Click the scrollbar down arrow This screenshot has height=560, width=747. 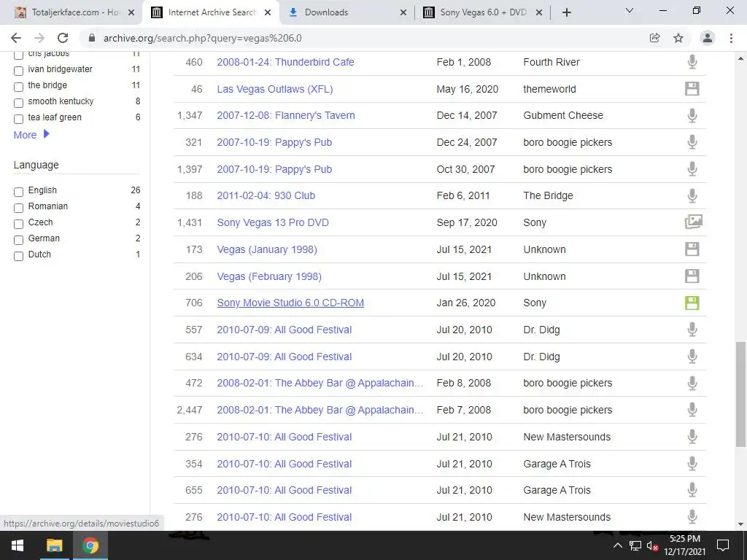740,524
